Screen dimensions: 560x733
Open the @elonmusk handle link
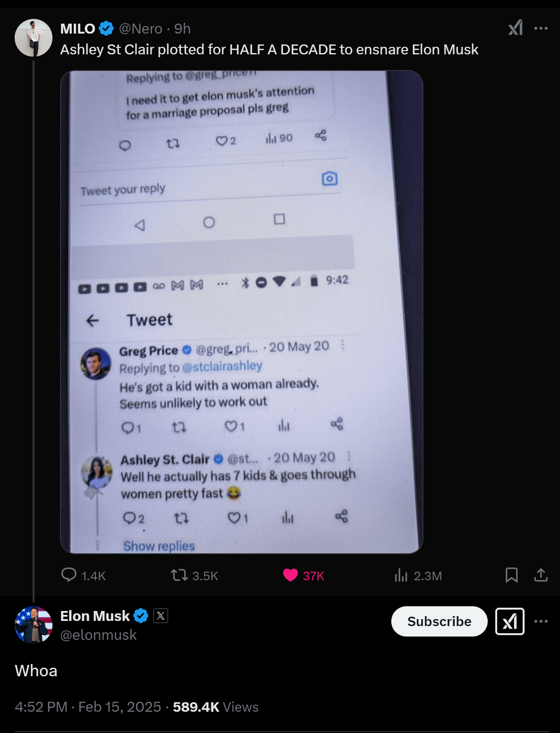coord(98,635)
